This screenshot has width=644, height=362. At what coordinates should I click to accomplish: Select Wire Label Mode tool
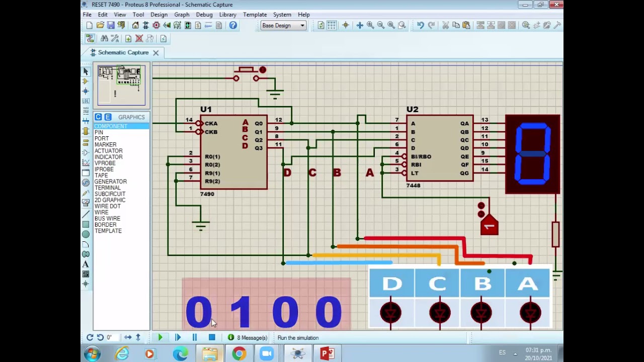click(86, 101)
